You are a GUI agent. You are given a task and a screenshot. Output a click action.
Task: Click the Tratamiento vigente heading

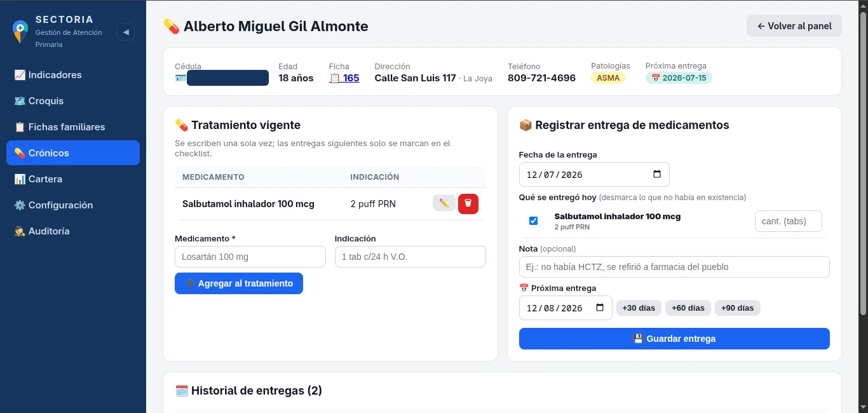(x=238, y=125)
